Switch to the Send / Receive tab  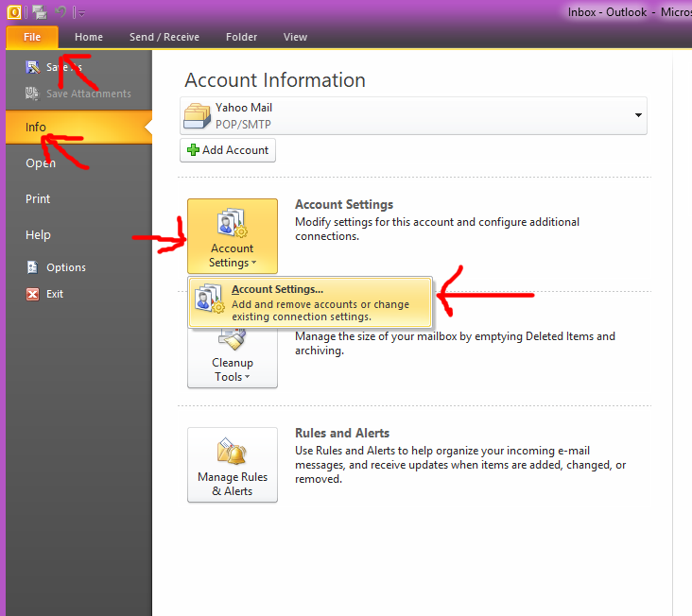pos(164,37)
